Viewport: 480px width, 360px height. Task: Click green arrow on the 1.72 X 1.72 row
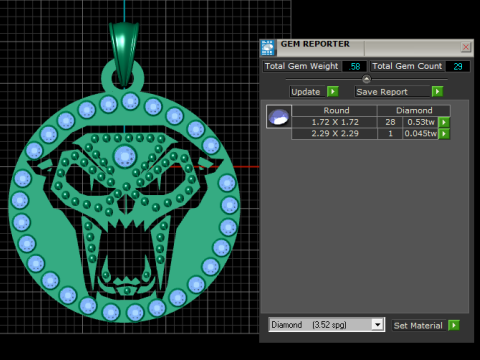[444, 122]
